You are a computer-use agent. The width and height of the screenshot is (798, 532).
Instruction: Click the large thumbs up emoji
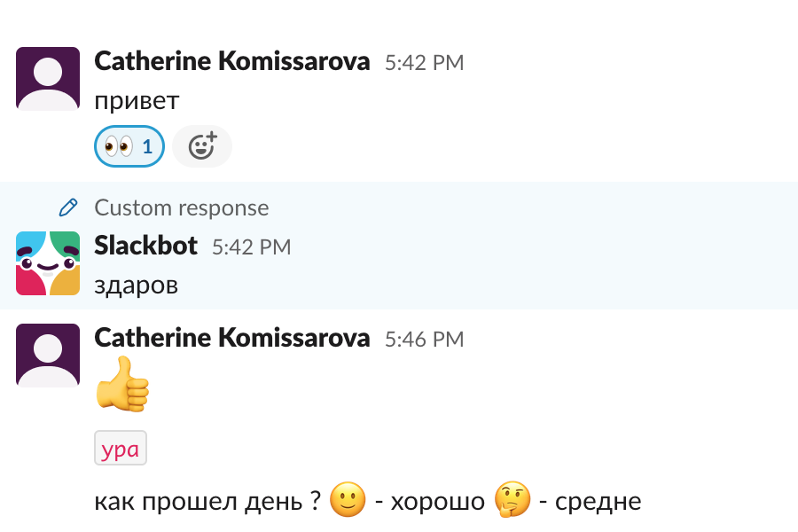pos(122,385)
